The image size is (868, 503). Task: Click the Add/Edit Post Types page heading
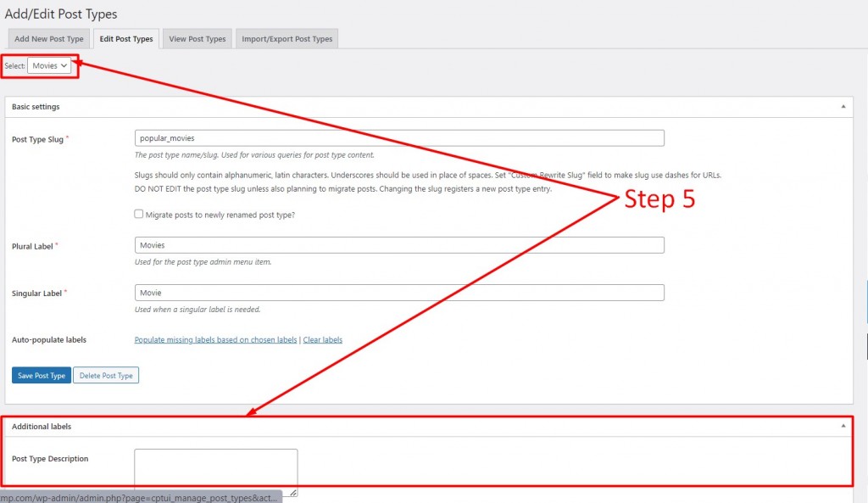coord(61,14)
